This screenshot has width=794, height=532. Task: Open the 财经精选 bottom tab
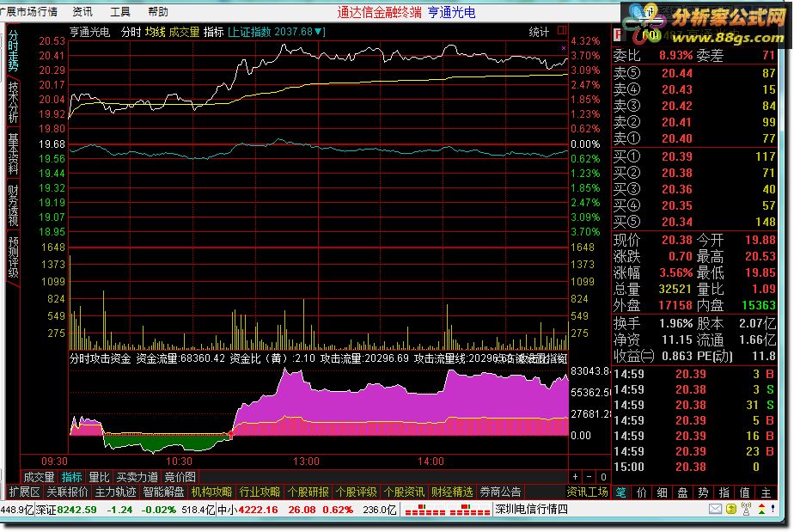(452, 492)
